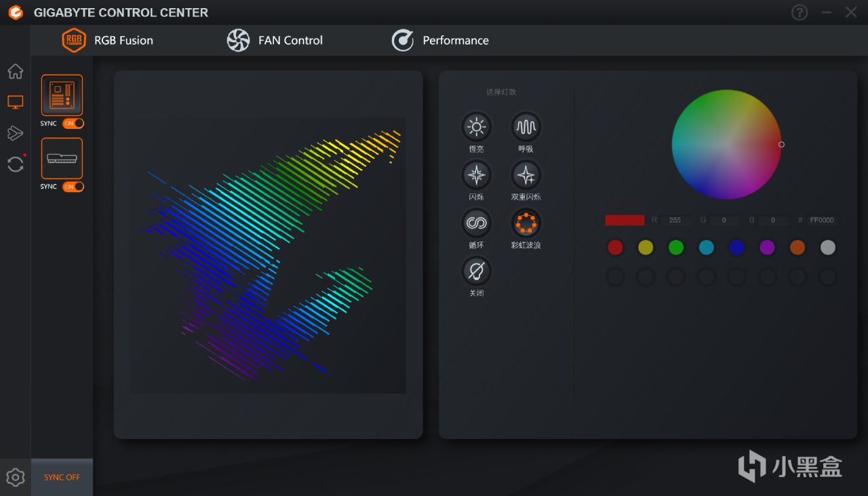Switch to the Performance tab
Viewport: 868px width, 496px height.
click(x=440, y=40)
